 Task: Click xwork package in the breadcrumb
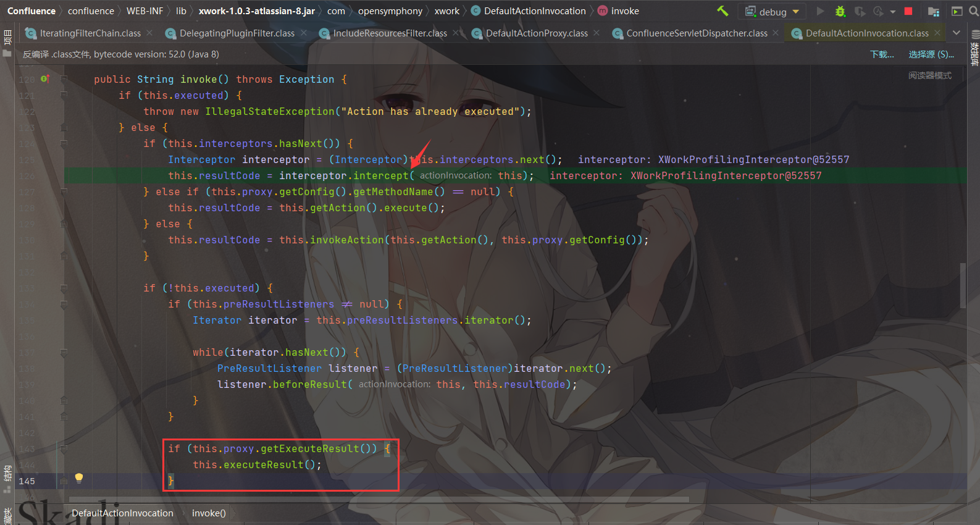point(447,11)
